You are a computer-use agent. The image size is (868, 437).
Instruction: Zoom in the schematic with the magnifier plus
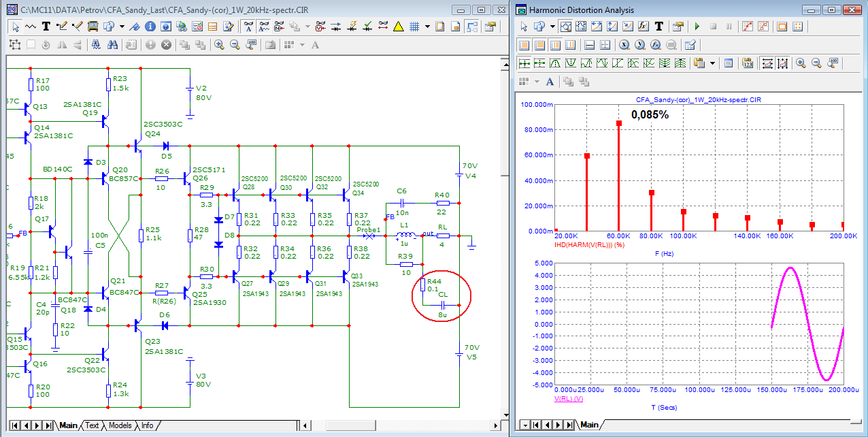219,45
